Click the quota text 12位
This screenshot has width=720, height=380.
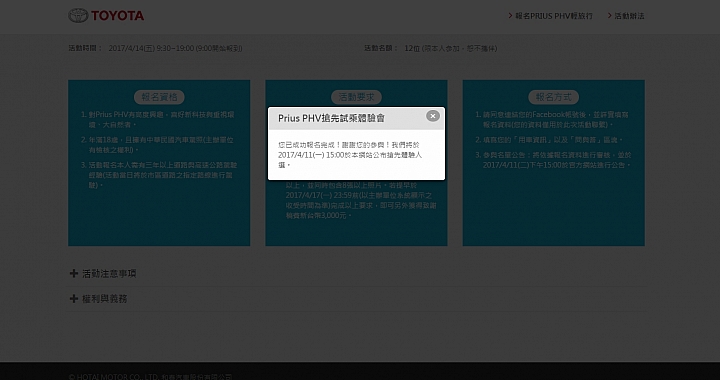coord(450,48)
